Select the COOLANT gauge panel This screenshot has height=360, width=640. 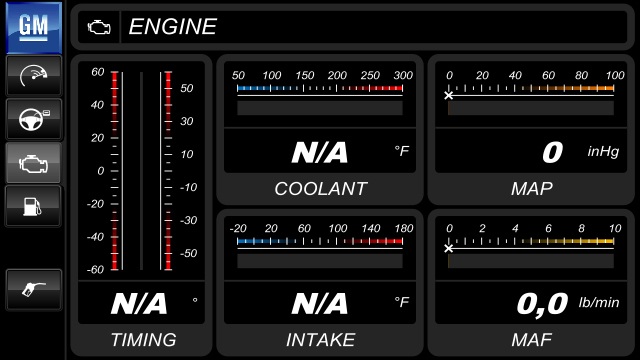pos(320,130)
